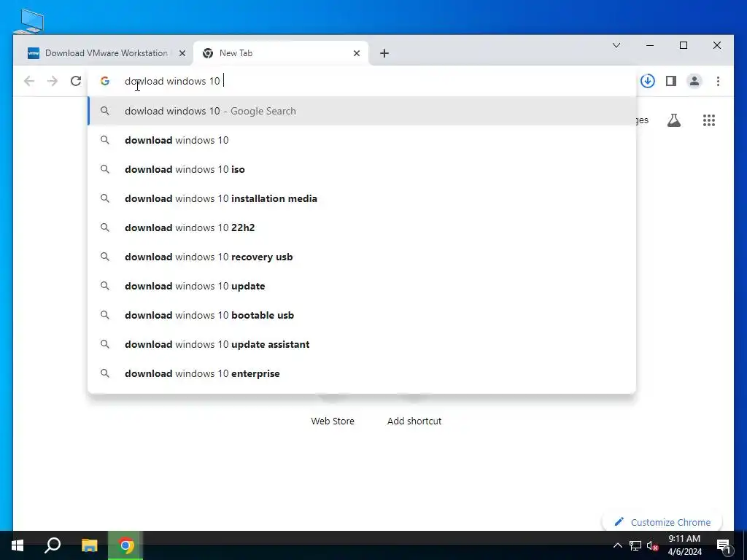Click the muted volume tray icon

tap(652, 545)
